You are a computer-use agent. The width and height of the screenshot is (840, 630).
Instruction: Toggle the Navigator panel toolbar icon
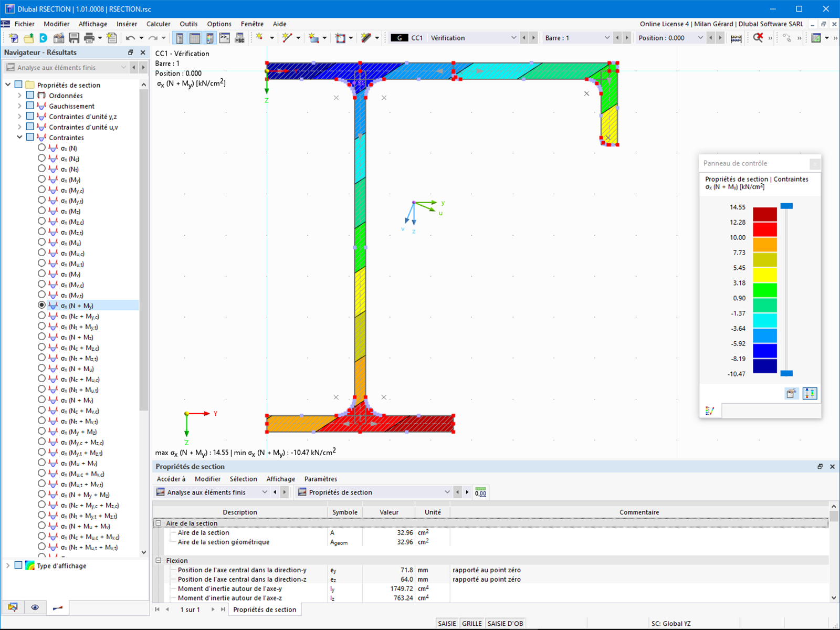click(x=180, y=38)
